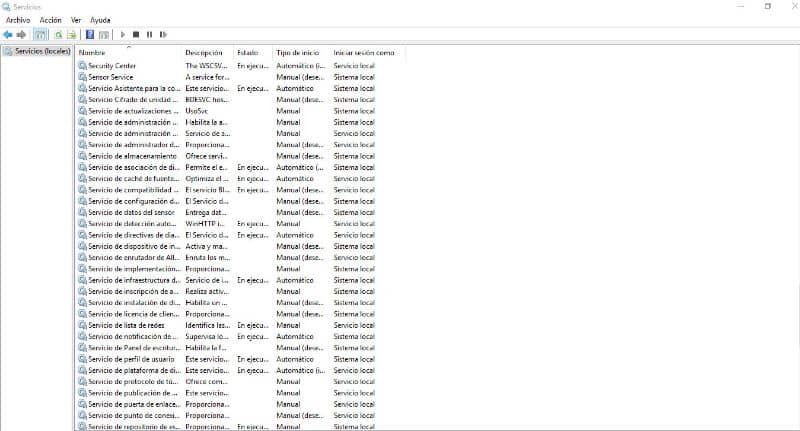
Task: Refresh the services list with green icon
Action: 58,35
